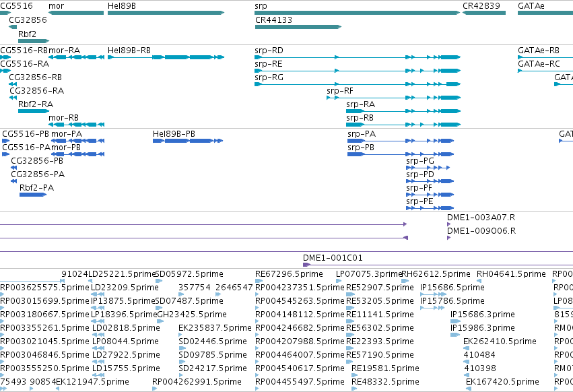573x392 pixels.
Task: Select EST EK121947.5prime
Action: click(92, 382)
